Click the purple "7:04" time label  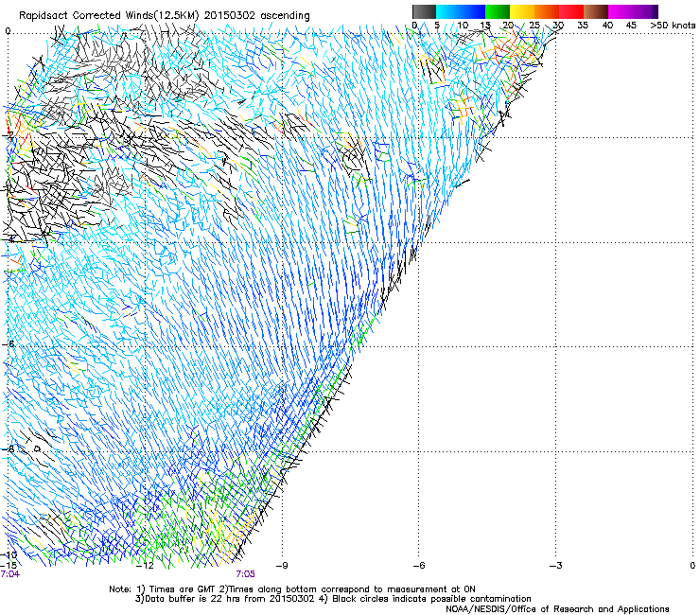tap(9, 574)
